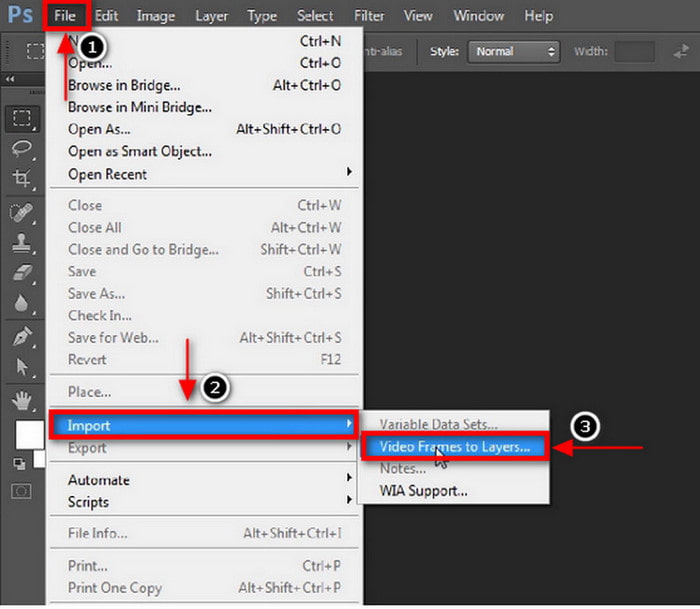This screenshot has height=609, width=700.
Task: Reset default foreground and background colors
Action: point(19,464)
